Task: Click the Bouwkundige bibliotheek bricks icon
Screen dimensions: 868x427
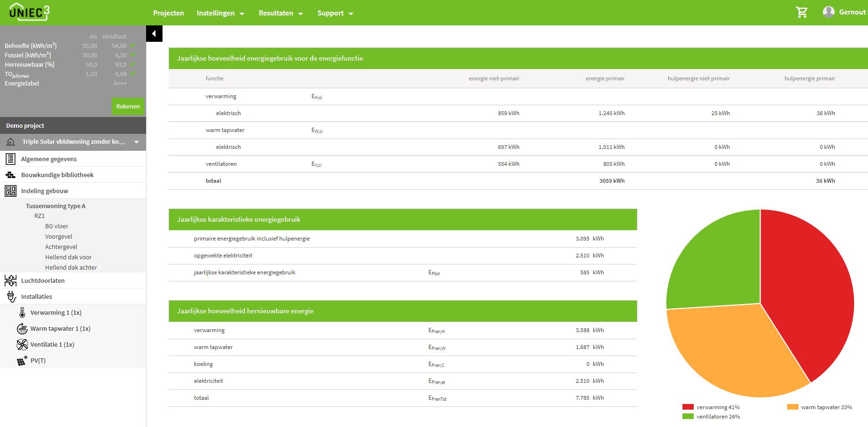Action: (x=10, y=175)
